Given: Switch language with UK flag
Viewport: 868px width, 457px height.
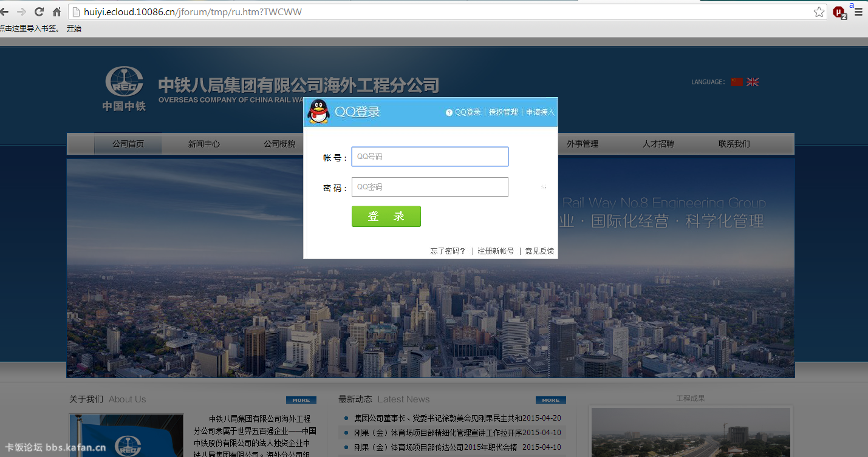Looking at the screenshot, I should pos(753,82).
